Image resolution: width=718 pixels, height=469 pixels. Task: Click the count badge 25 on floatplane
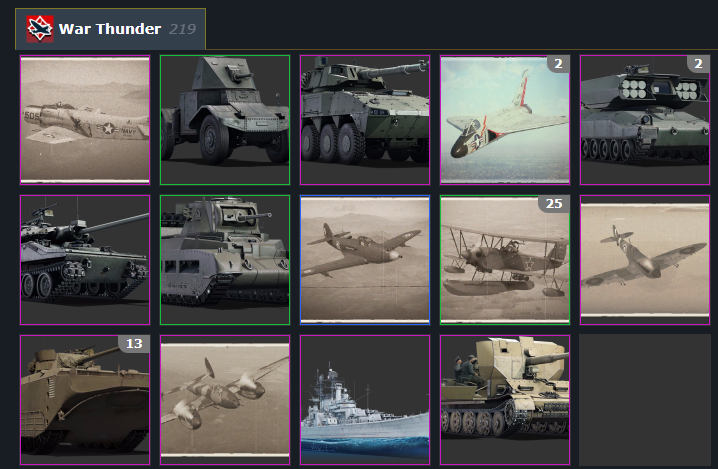point(554,203)
